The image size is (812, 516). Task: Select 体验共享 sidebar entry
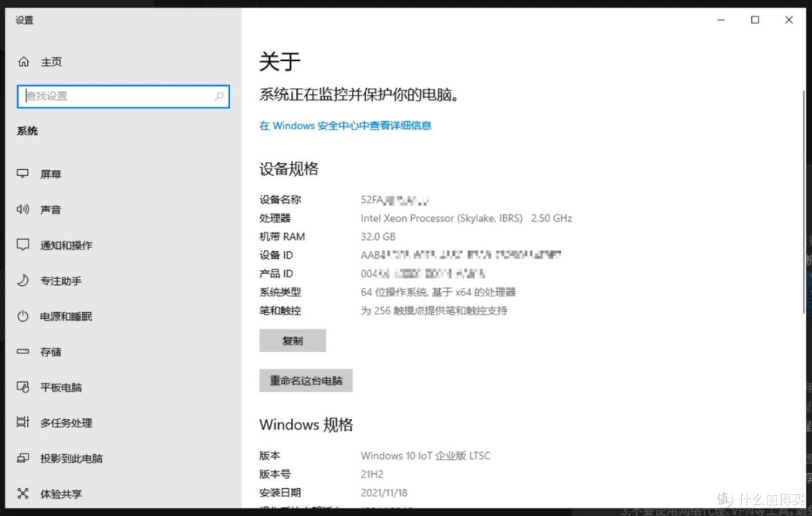point(61,494)
